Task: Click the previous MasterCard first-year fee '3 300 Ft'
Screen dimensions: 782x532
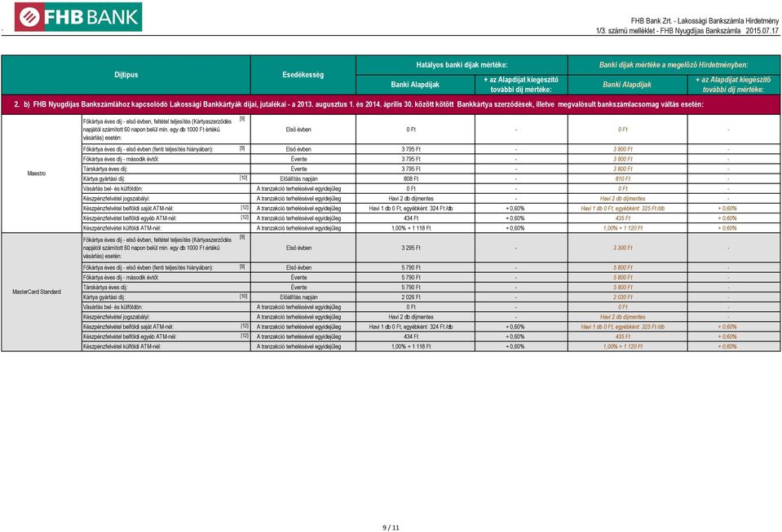Action: [623, 248]
